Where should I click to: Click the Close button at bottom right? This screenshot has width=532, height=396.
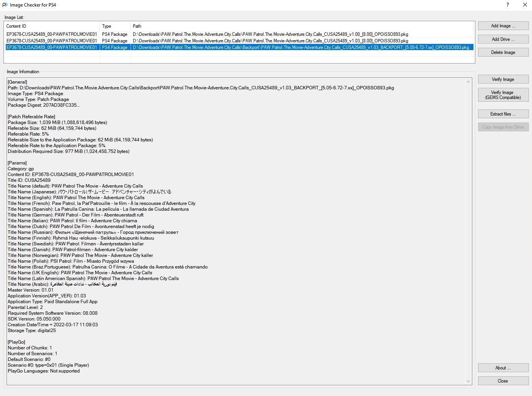[503, 381]
